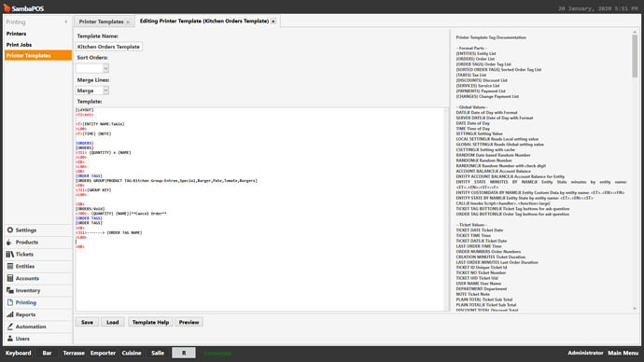Click the R button in bottom bar
Viewport: 644px width, 362px height.
[x=184, y=353]
